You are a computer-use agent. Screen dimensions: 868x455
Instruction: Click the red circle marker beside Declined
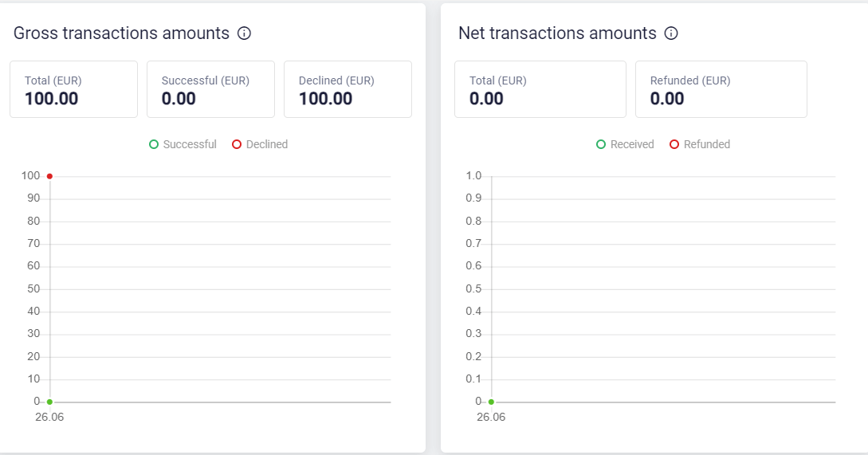click(237, 144)
